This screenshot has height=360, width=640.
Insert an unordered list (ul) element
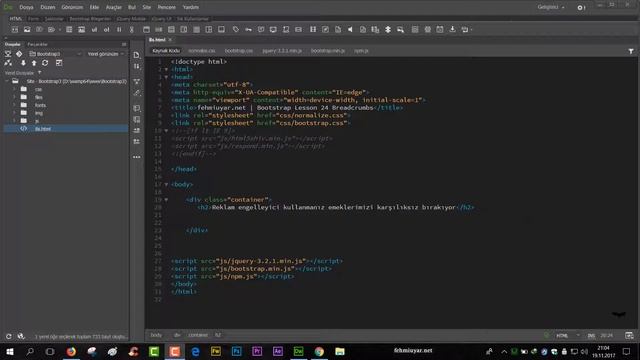pos(94,29)
